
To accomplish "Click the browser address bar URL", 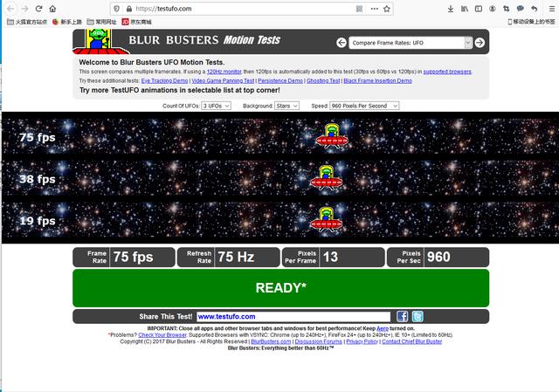I will tap(163, 9).
